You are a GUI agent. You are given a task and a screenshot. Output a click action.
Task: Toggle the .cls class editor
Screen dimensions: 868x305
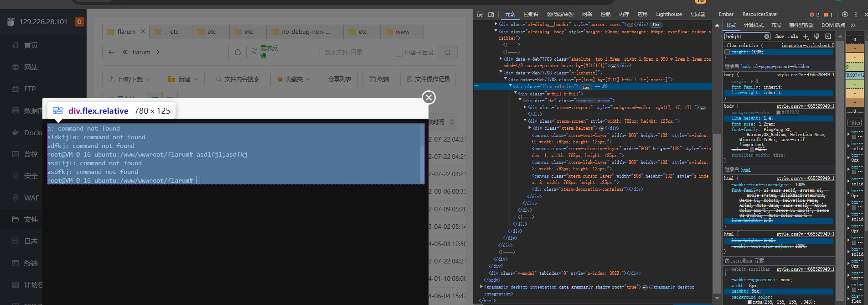pyautogui.click(x=794, y=37)
